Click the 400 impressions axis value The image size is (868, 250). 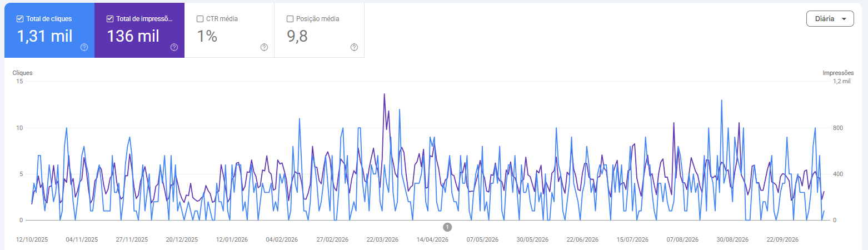click(838, 174)
